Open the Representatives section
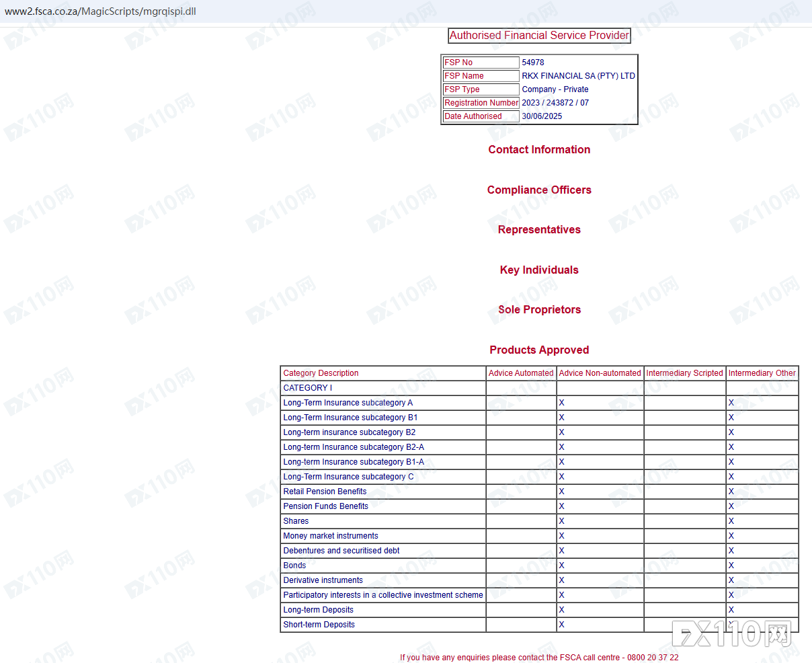812x663 pixels. (539, 230)
